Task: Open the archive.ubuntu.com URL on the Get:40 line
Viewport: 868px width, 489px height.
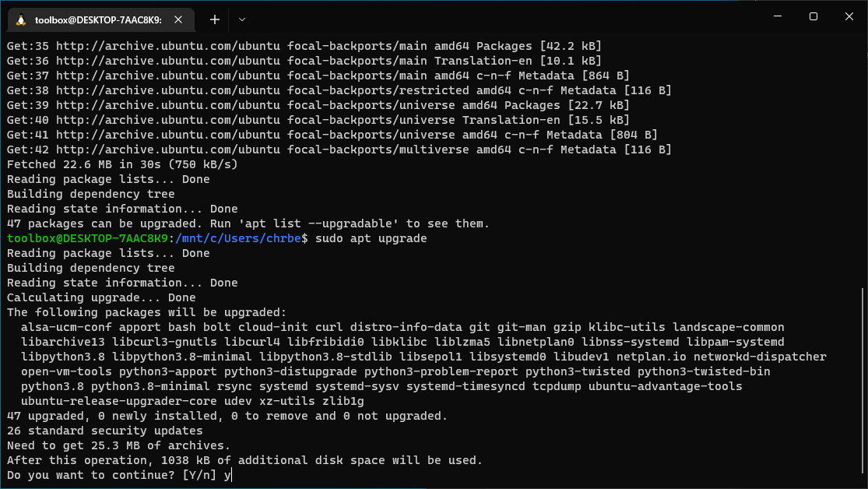Action: coord(168,120)
